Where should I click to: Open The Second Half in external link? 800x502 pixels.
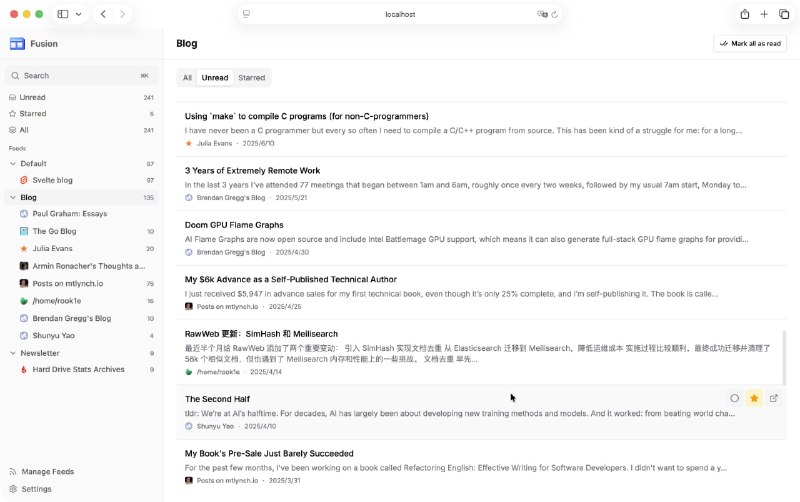pyautogui.click(x=773, y=398)
